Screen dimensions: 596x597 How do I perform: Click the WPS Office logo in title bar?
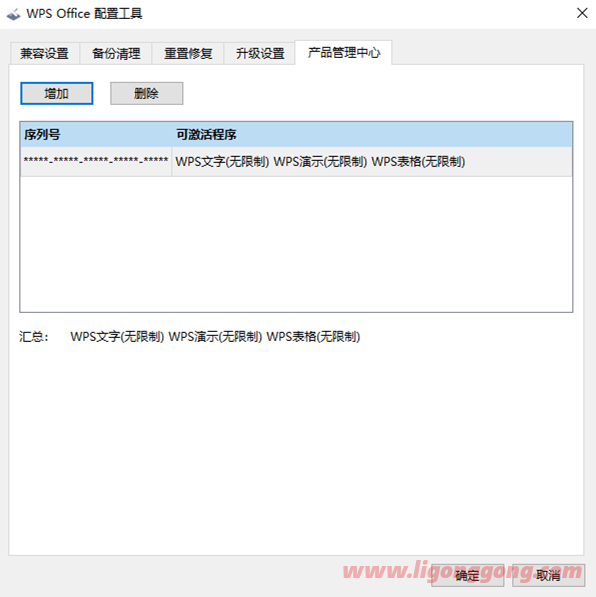coord(13,14)
